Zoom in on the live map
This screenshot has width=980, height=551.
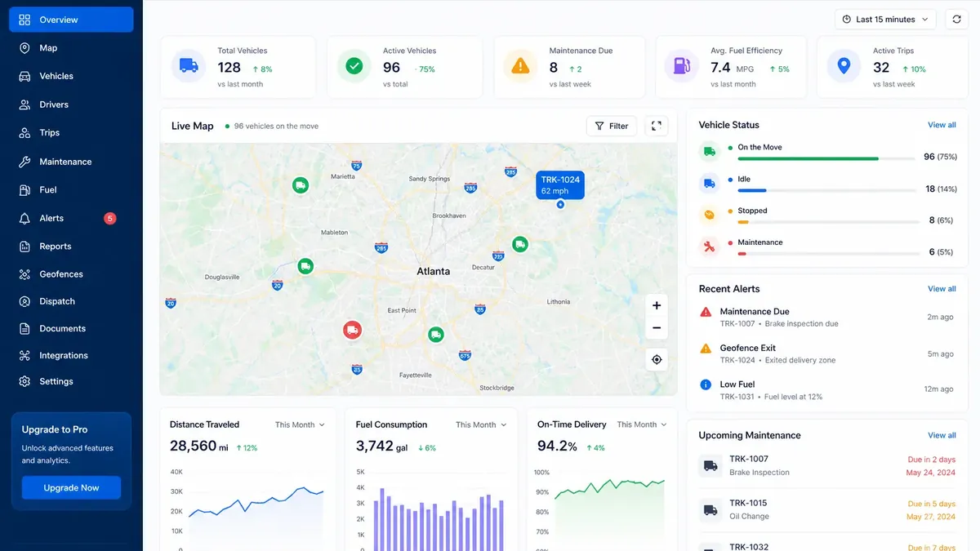pyautogui.click(x=656, y=305)
